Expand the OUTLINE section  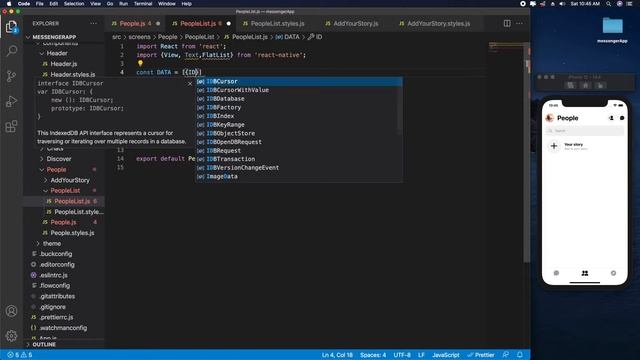click(44, 344)
